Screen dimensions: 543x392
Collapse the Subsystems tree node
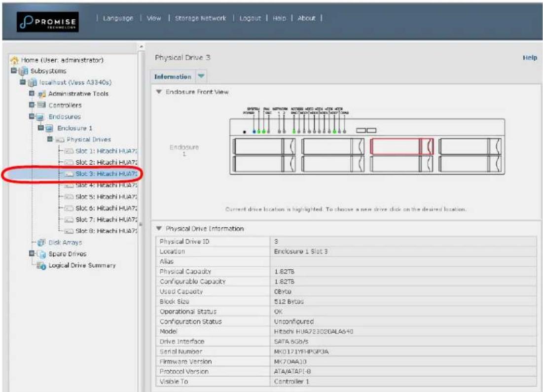coord(14,71)
